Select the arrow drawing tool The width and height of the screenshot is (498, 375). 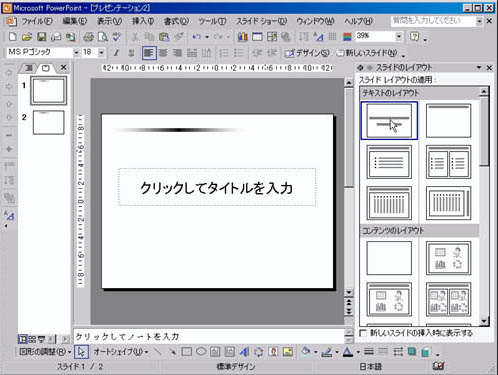coord(172,352)
